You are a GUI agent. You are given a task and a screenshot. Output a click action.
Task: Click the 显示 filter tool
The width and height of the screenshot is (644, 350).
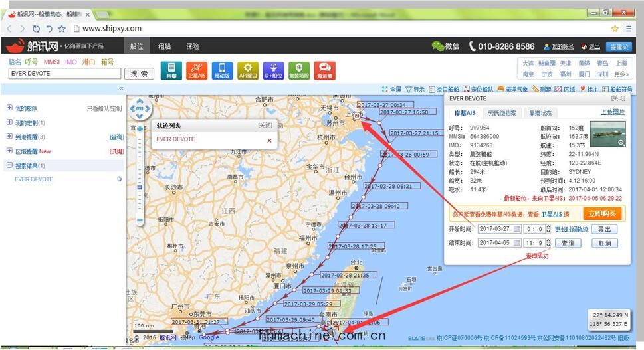click(415, 89)
